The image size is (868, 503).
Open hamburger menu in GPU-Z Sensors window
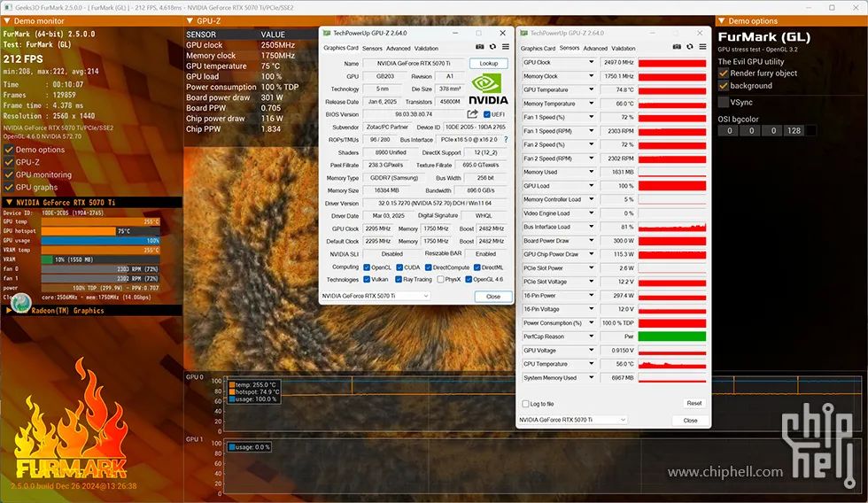click(x=702, y=47)
